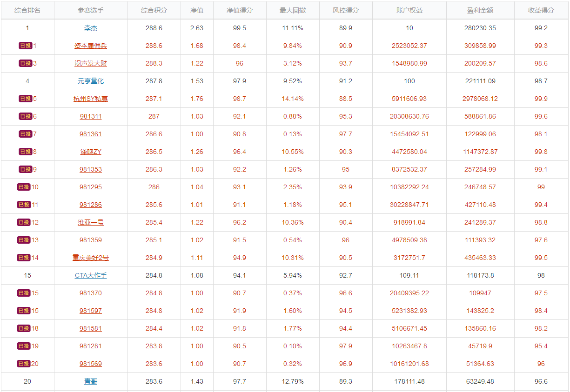Screen dimensions: 570x392
Task: Open the 981281 contestant link
Action: click(91, 346)
